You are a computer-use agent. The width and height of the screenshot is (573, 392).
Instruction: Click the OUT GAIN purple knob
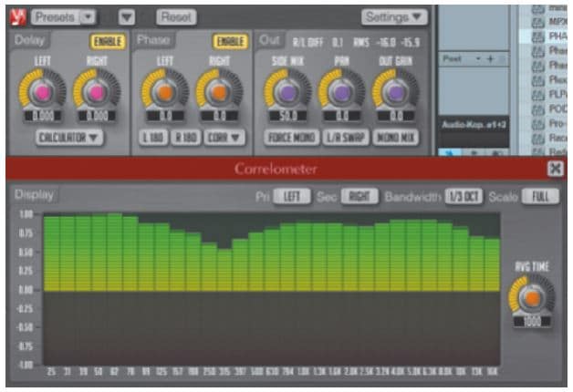pyautogui.click(x=395, y=92)
